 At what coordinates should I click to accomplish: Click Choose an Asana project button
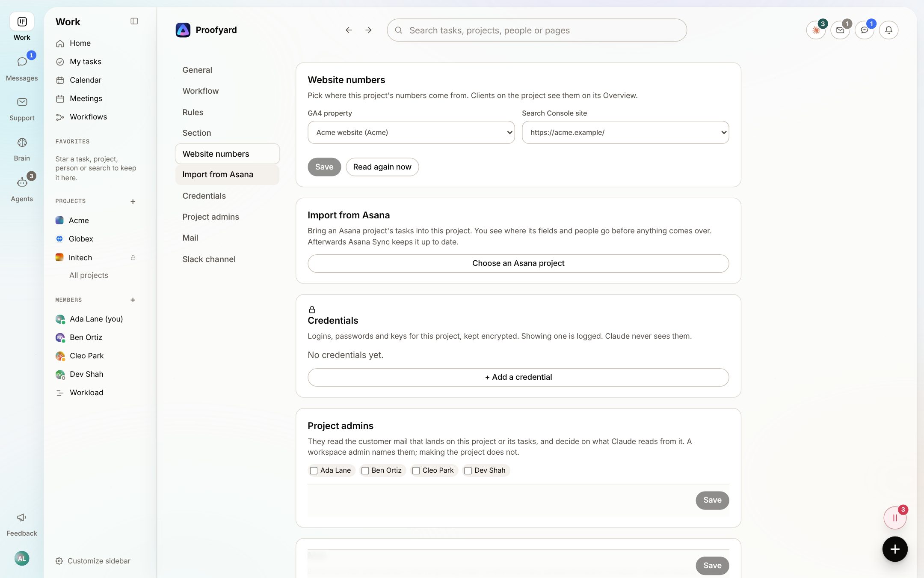pos(518,263)
